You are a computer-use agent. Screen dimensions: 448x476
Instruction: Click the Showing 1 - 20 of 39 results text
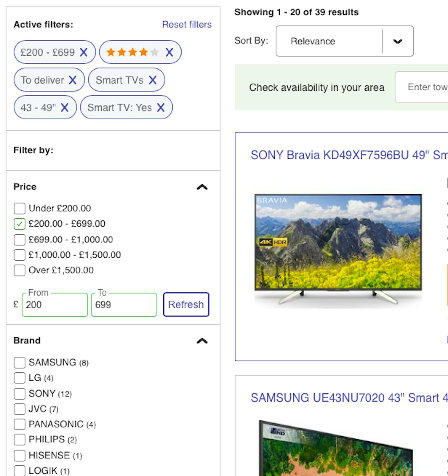pos(296,12)
